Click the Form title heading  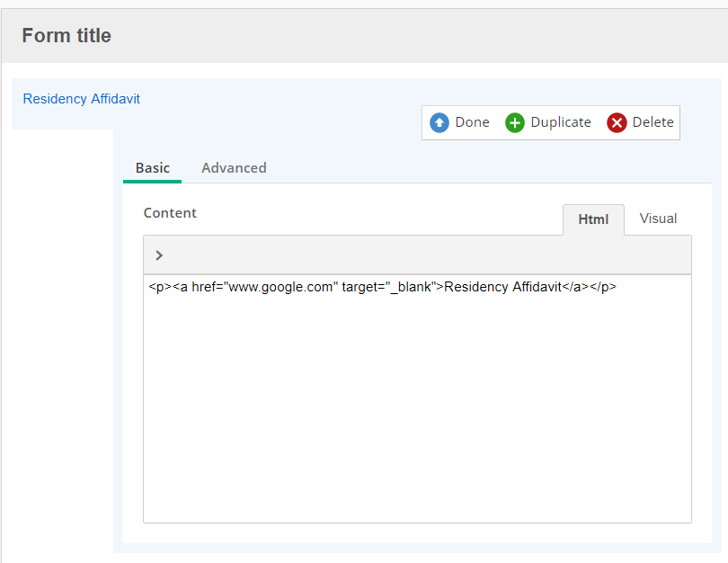pyautogui.click(x=67, y=36)
